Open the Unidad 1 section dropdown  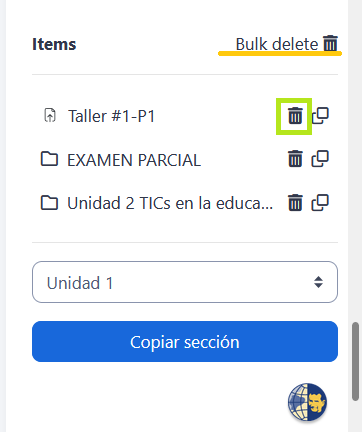tap(185, 282)
